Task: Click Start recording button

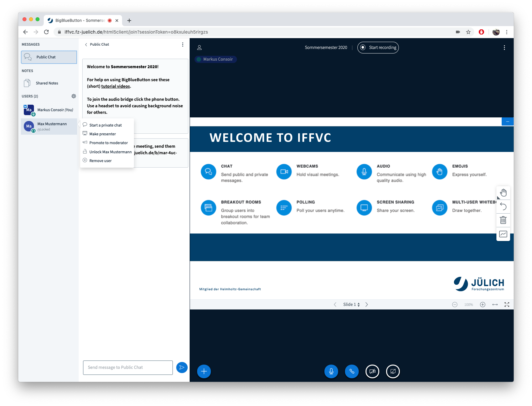Action: [378, 48]
